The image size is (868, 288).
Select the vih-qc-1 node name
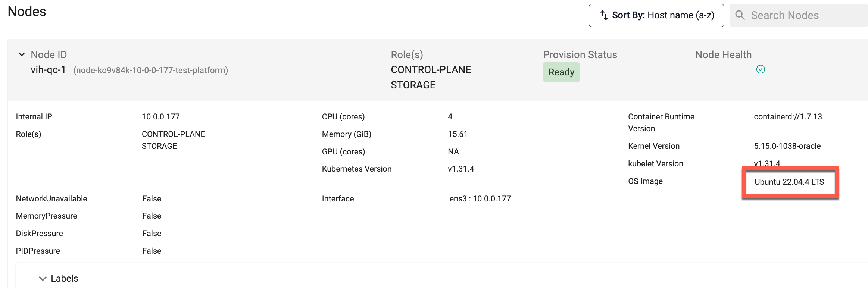click(x=48, y=70)
